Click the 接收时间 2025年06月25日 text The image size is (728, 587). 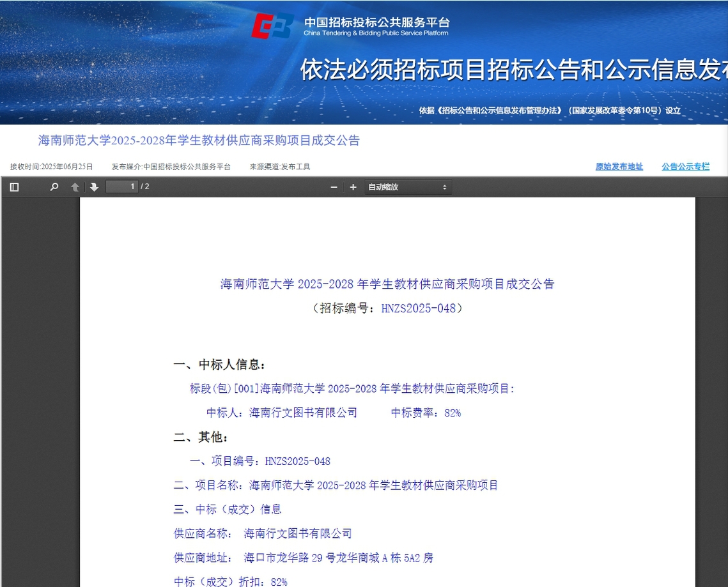coord(51,167)
